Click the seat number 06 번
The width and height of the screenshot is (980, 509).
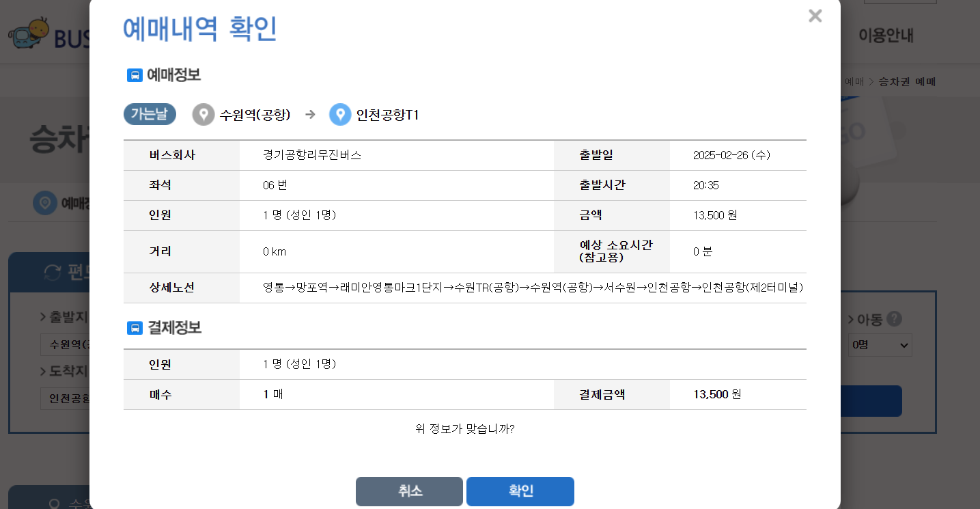pos(275,185)
